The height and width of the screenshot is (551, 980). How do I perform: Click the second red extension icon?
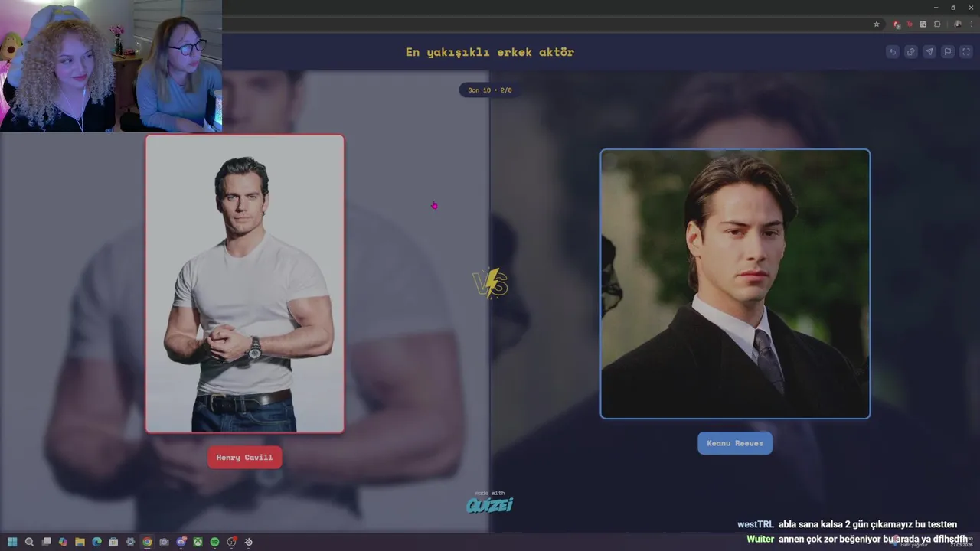(x=910, y=24)
